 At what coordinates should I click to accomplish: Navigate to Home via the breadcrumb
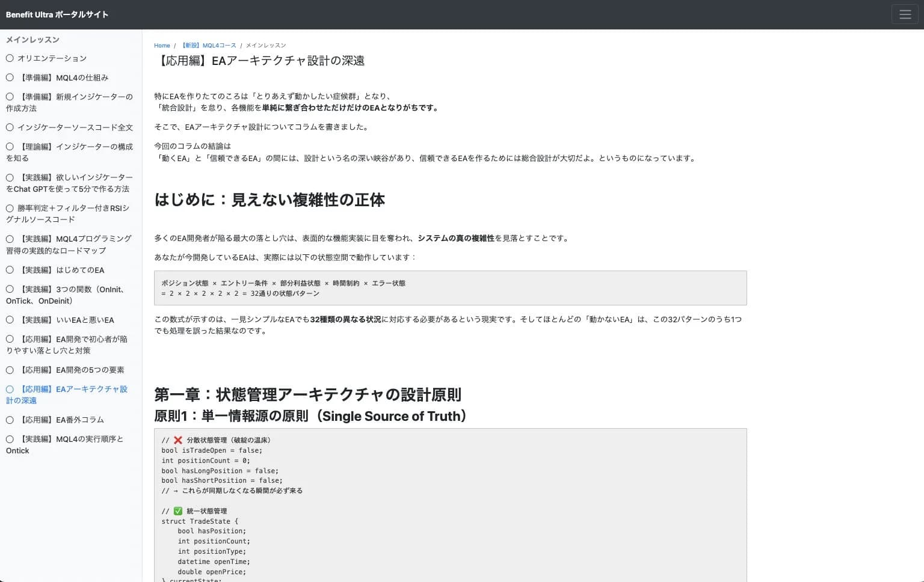coord(162,45)
